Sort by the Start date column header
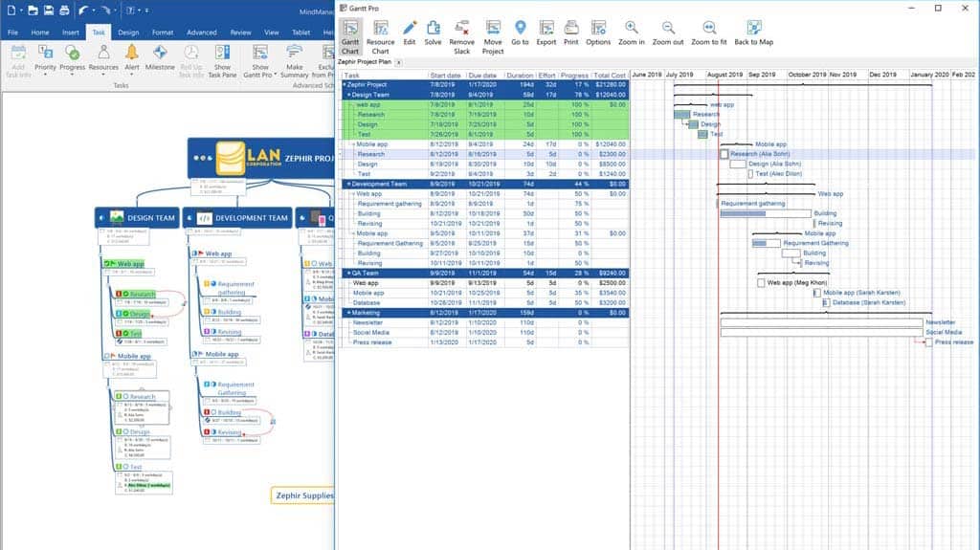 coord(446,76)
